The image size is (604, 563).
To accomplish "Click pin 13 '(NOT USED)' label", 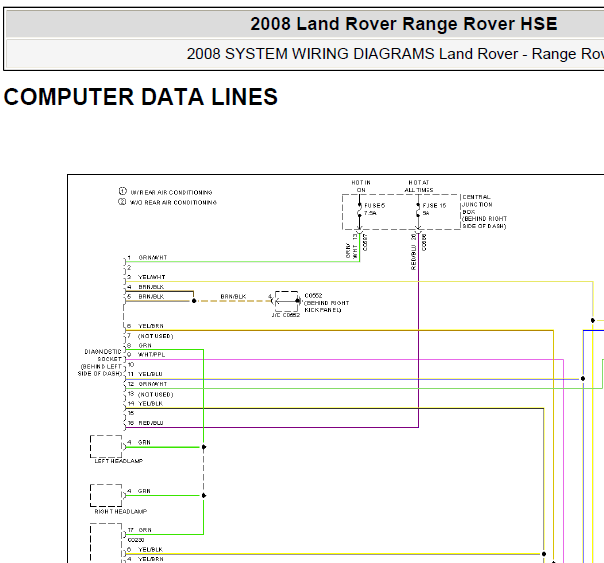I will 155,394.
